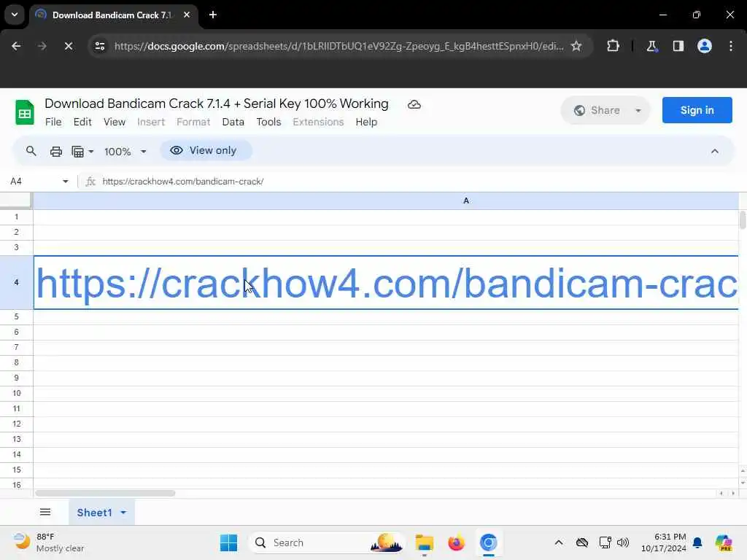Open the Data menu

click(233, 122)
